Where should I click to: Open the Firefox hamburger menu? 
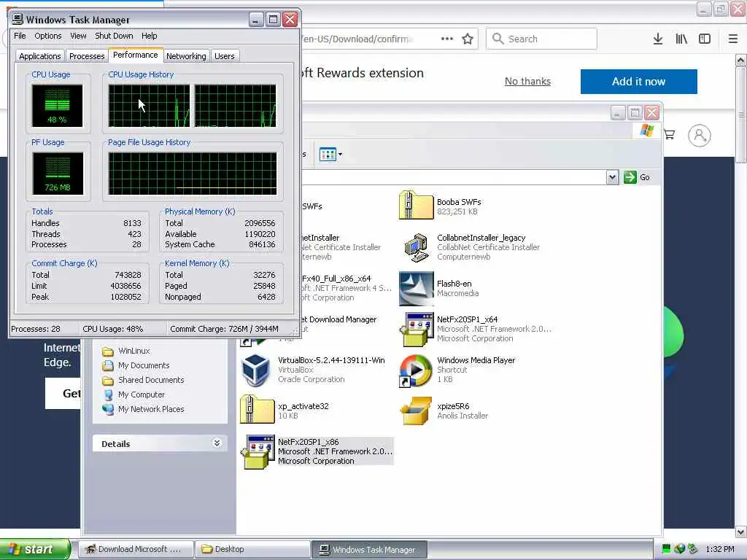pos(732,39)
